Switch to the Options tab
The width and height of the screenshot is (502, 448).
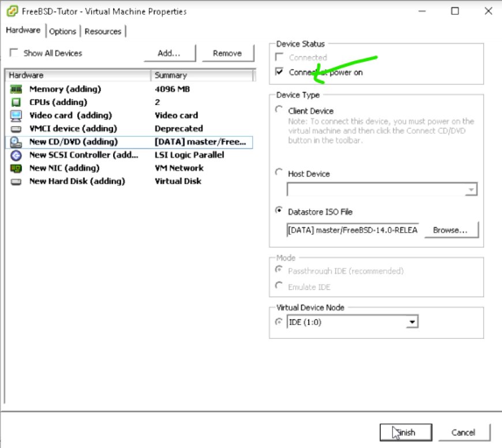coord(63,31)
